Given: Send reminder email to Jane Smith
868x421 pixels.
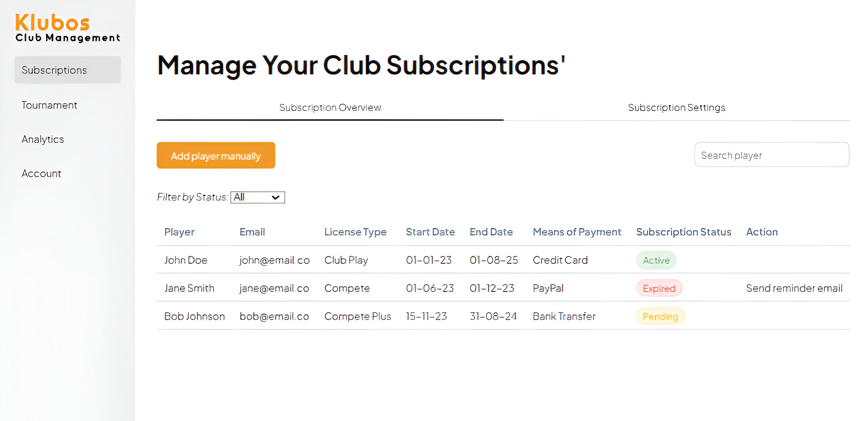Looking at the screenshot, I should point(794,288).
